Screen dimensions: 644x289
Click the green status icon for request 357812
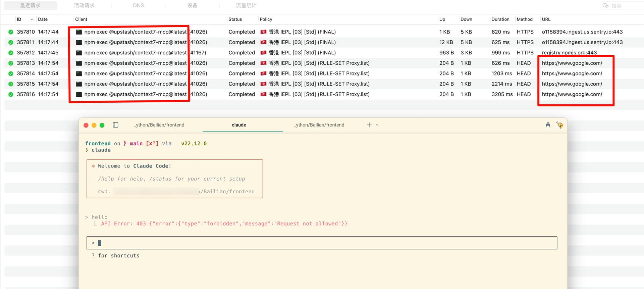coord(11,53)
